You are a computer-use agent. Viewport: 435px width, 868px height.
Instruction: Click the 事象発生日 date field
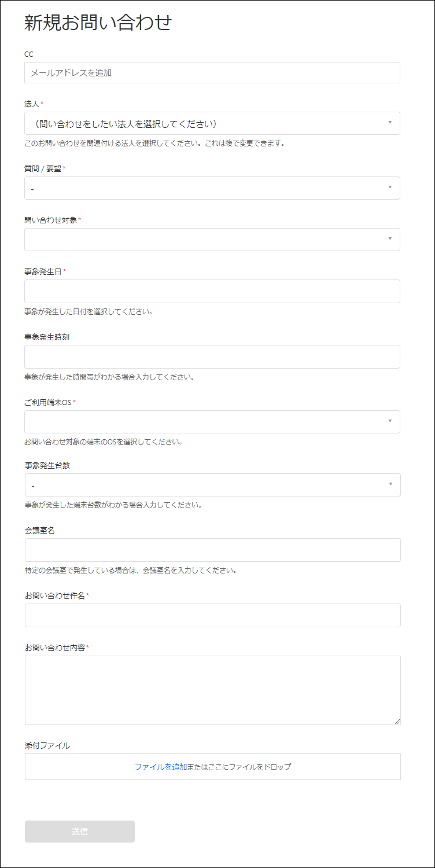(x=212, y=291)
